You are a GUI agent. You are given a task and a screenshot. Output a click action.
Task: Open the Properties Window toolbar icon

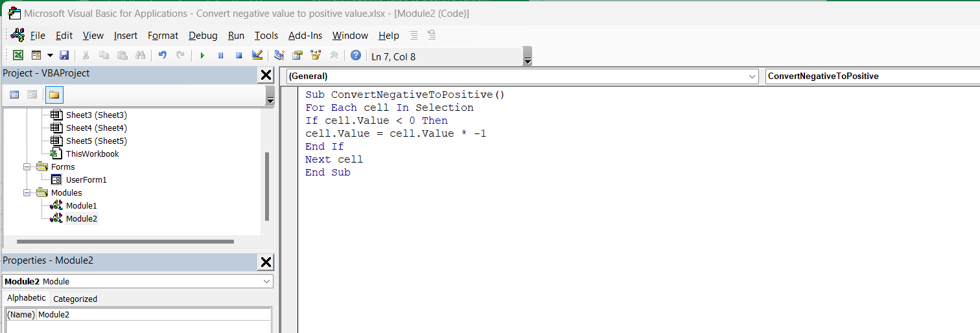[297, 56]
